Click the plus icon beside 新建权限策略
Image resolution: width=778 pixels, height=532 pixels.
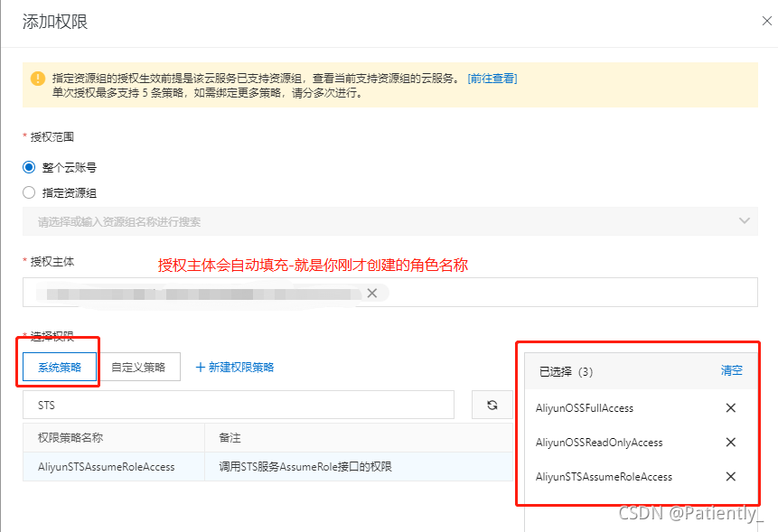201,367
